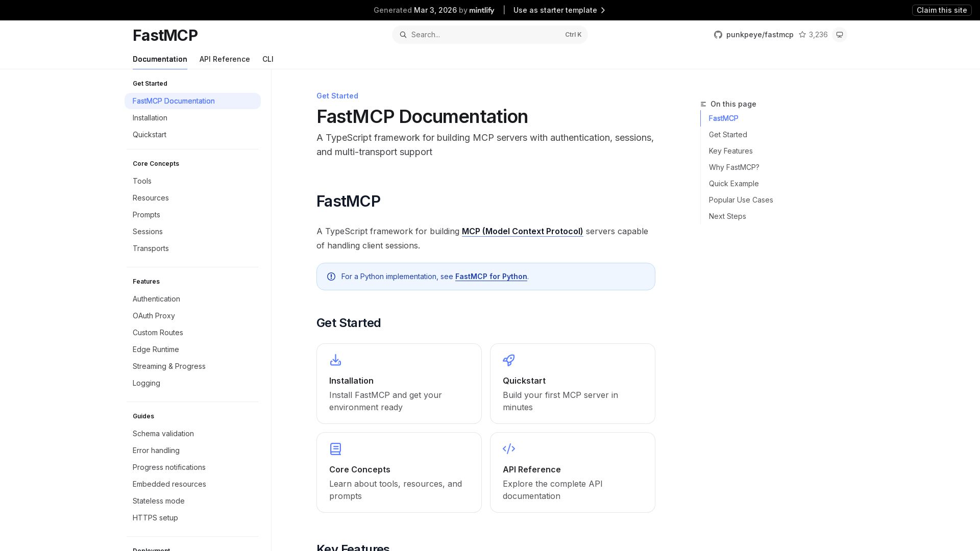The width and height of the screenshot is (980, 551).
Task: Open Stateless mode guide
Action: pos(192,501)
